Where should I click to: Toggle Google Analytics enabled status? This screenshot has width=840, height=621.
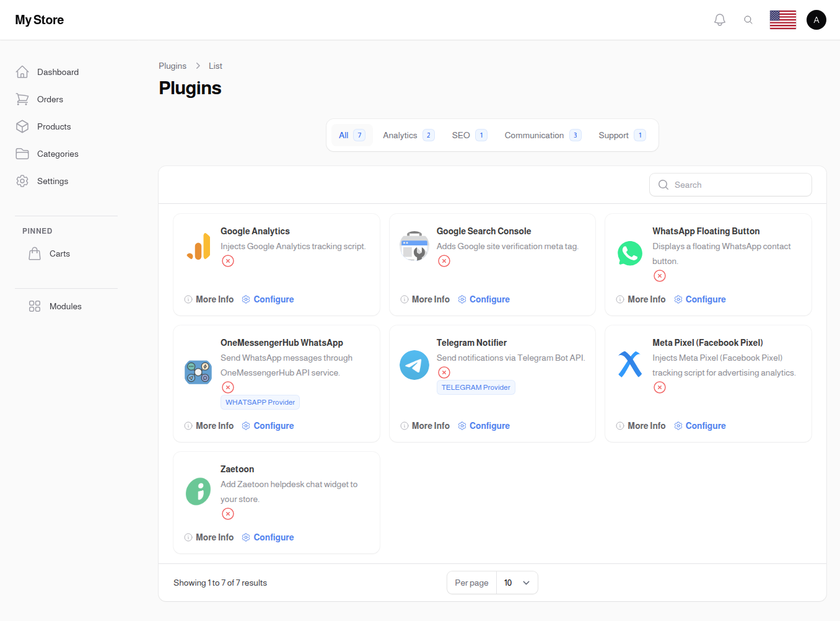tap(227, 261)
